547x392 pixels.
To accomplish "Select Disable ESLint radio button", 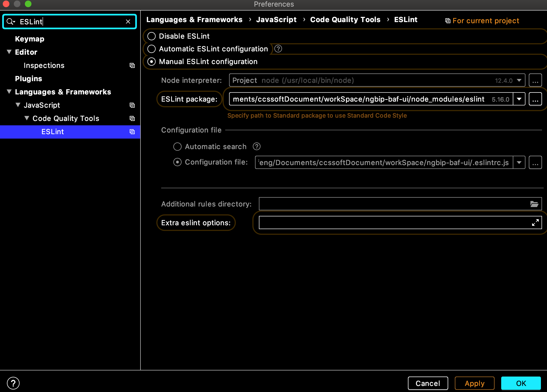I will [152, 36].
